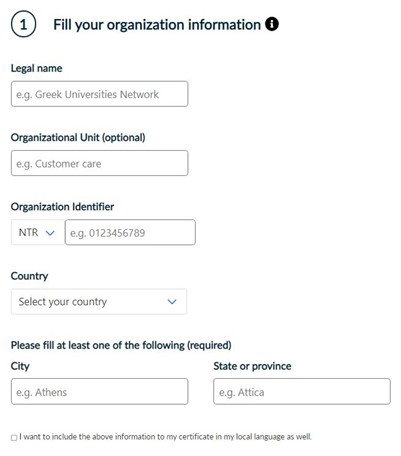
Task: Click the Country label text
Action: point(29,276)
